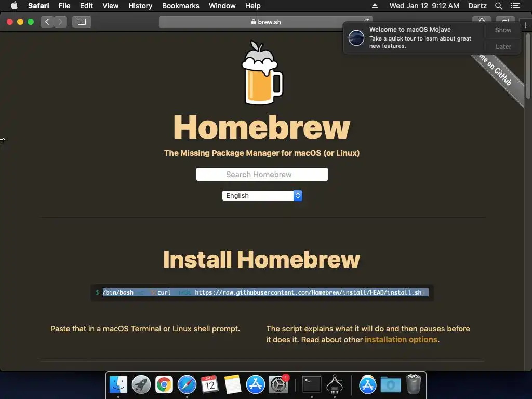Click the Share button in Safari toolbar
This screenshot has width=532, height=399.
[x=482, y=20]
